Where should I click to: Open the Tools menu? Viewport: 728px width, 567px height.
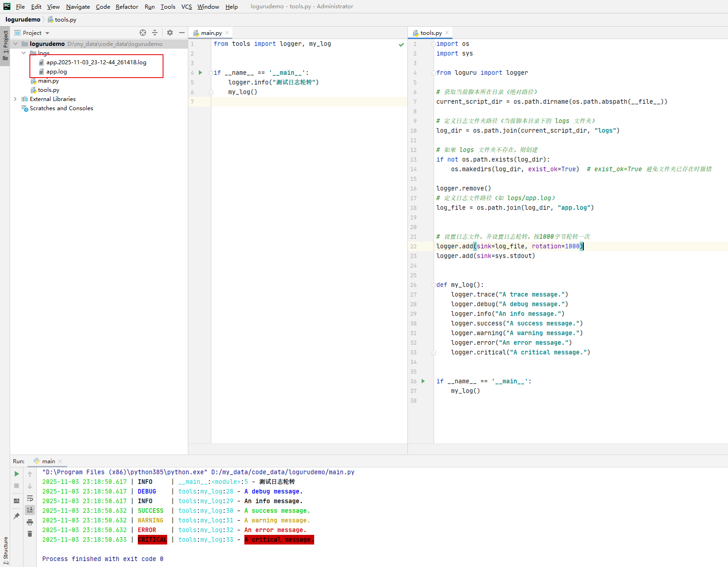168,6
